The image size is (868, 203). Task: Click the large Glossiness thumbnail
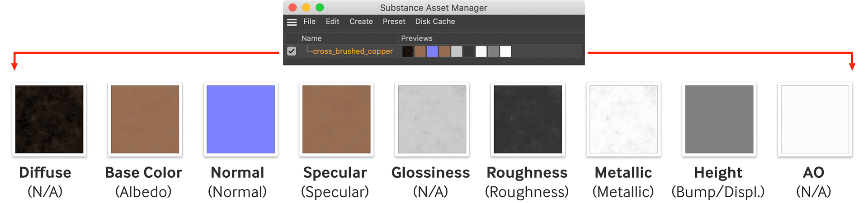click(432, 120)
